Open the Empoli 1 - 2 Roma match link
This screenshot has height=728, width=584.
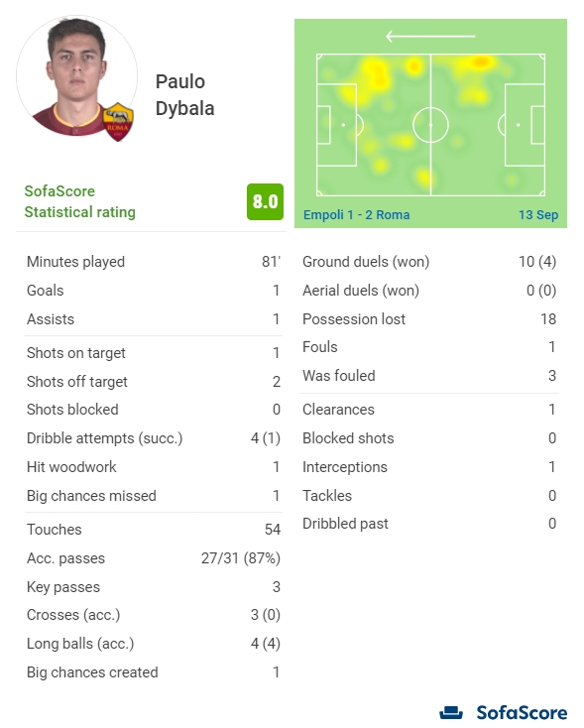click(357, 215)
